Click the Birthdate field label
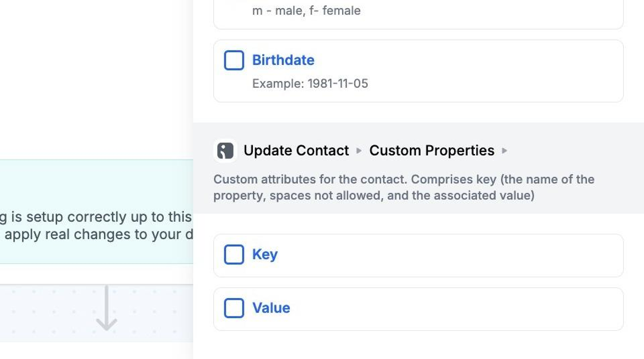 [x=283, y=60]
